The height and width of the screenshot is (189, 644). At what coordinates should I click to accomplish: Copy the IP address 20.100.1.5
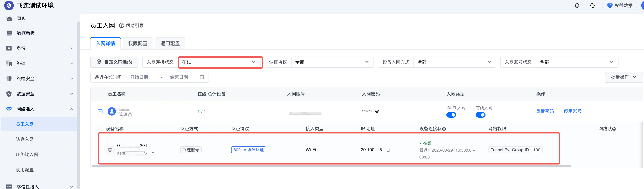coord(388,150)
